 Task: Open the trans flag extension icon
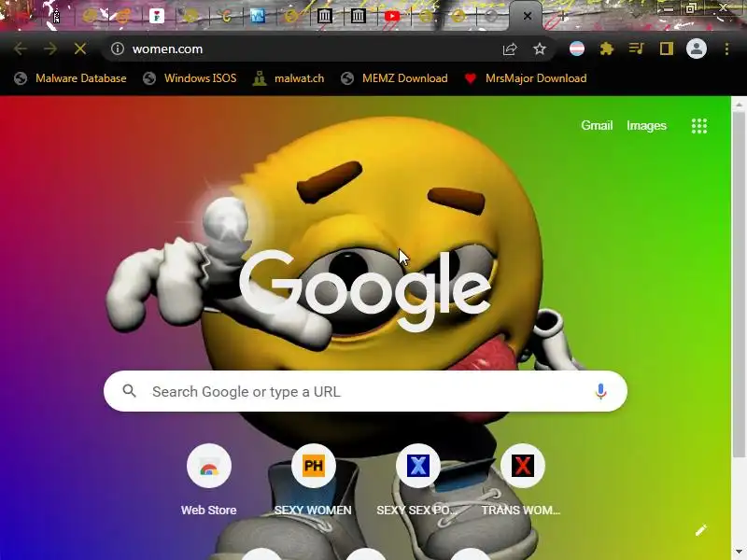coord(577,49)
